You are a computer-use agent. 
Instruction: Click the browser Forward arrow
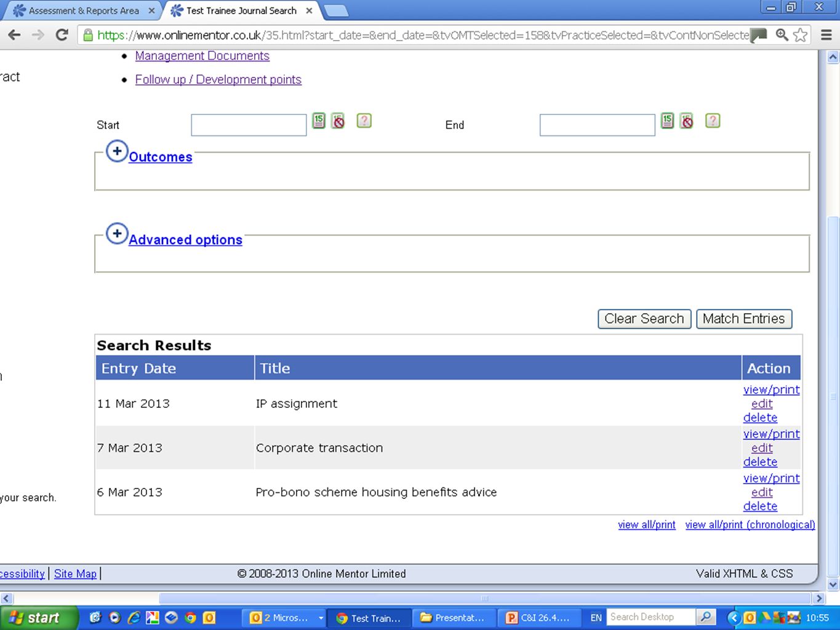click(38, 35)
